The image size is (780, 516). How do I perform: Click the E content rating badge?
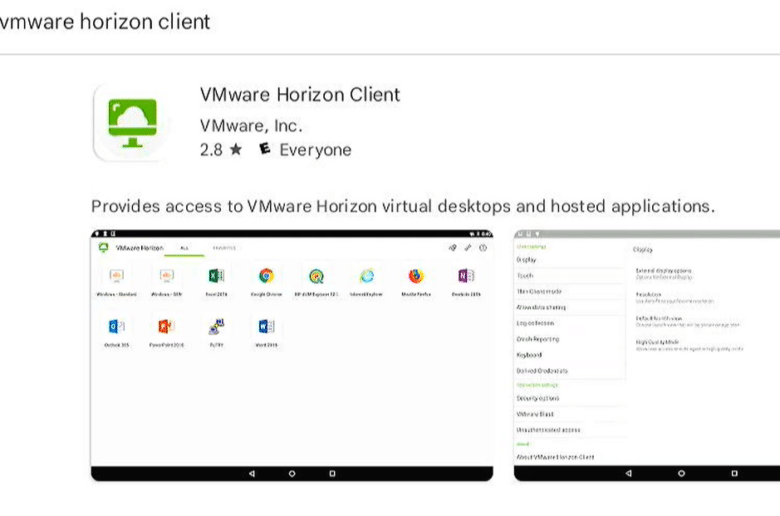pos(265,149)
